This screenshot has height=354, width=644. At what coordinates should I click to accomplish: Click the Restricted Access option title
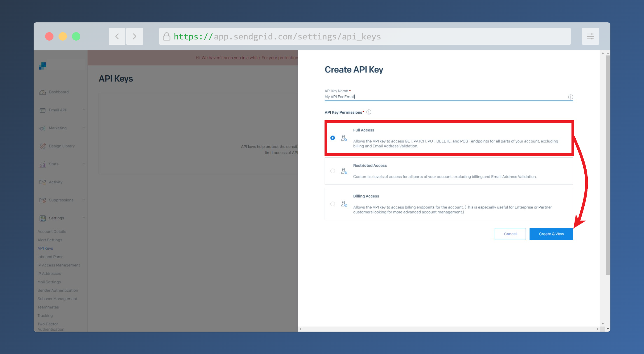point(370,166)
